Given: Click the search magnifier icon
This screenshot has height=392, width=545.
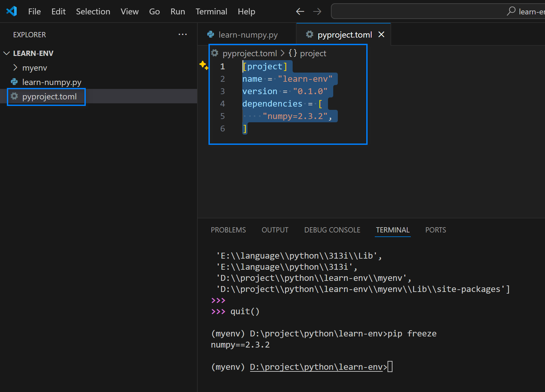Looking at the screenshot, I should point(511,11).
